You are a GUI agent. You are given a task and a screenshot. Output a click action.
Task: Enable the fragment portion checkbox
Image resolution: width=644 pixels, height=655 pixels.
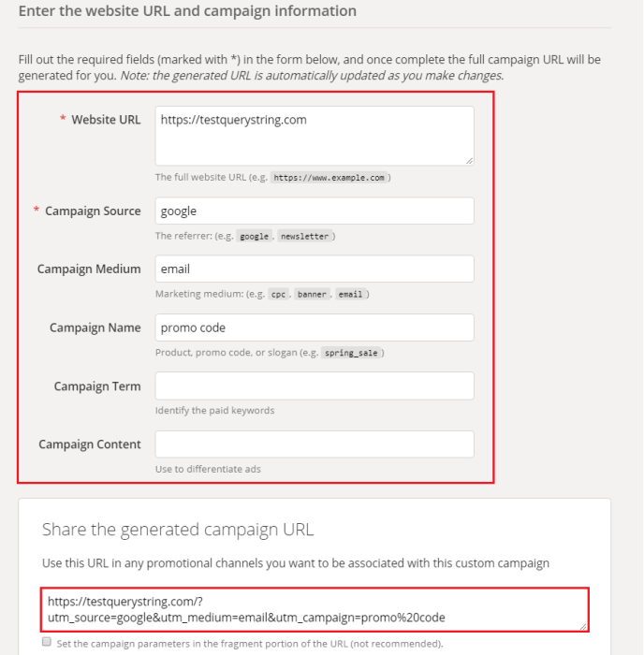(47, 643)
